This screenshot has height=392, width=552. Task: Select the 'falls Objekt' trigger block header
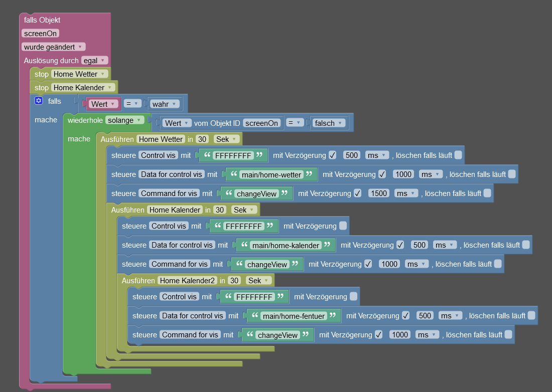42,20
